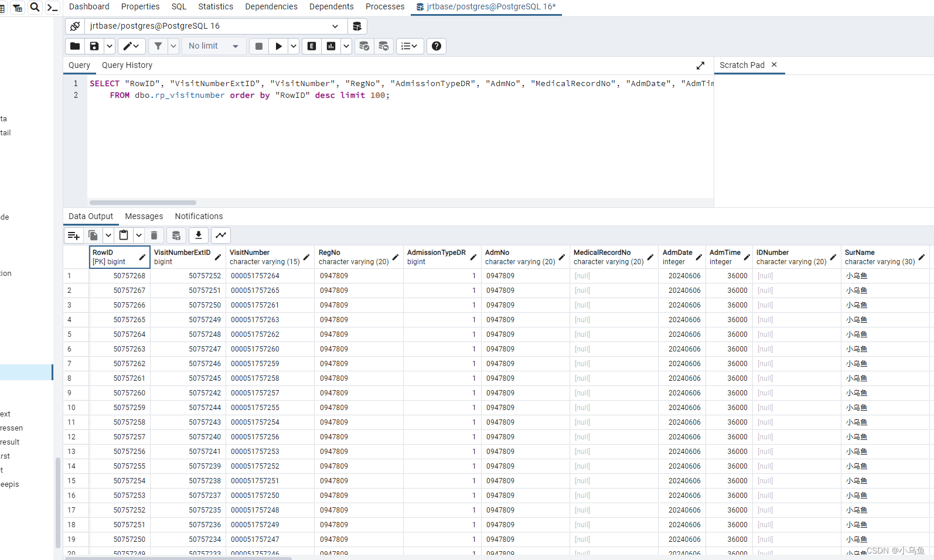Close the Scratch Pad panel
Image resolution: width=934 pixels, height=560 pixels.
[774, 64]
